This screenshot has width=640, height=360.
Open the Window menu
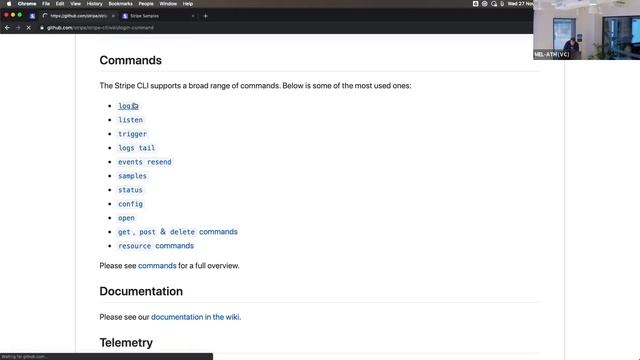tap(168, 4)
